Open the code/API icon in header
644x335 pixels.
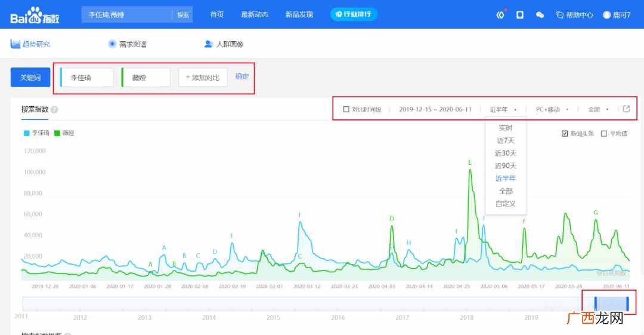pos(500,15)
